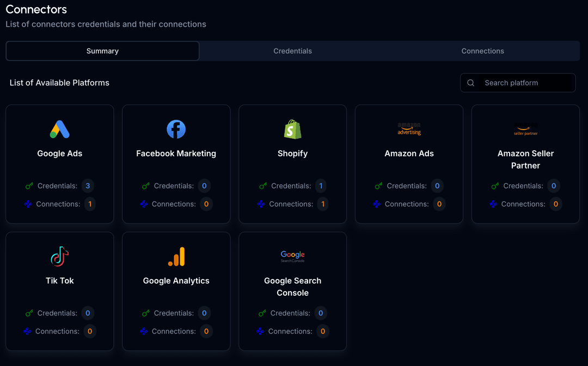588x366 pixels.
Task: Open the Credentials tab
Action: 292,51
